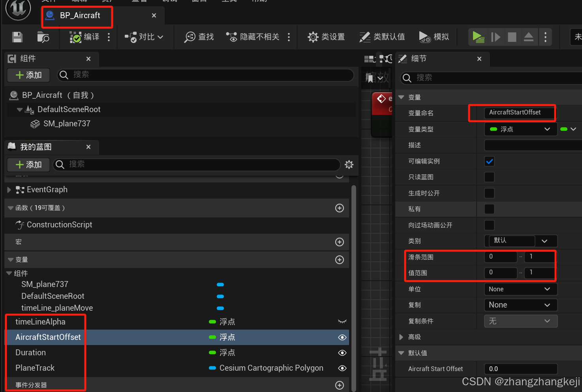Image resolution: width=582 pixels, height=392 pixels.
Task: Close the 细节 details panel
Action: [x=479, y=59]
